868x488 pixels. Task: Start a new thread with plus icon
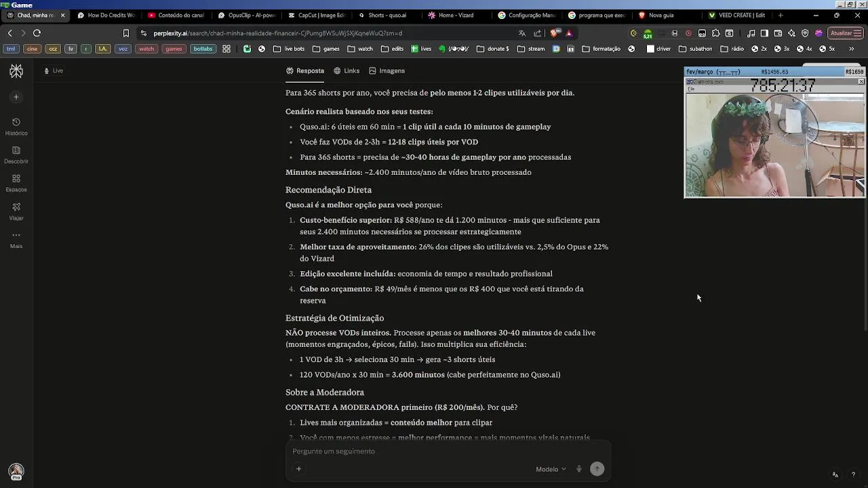tap(16, 97)
